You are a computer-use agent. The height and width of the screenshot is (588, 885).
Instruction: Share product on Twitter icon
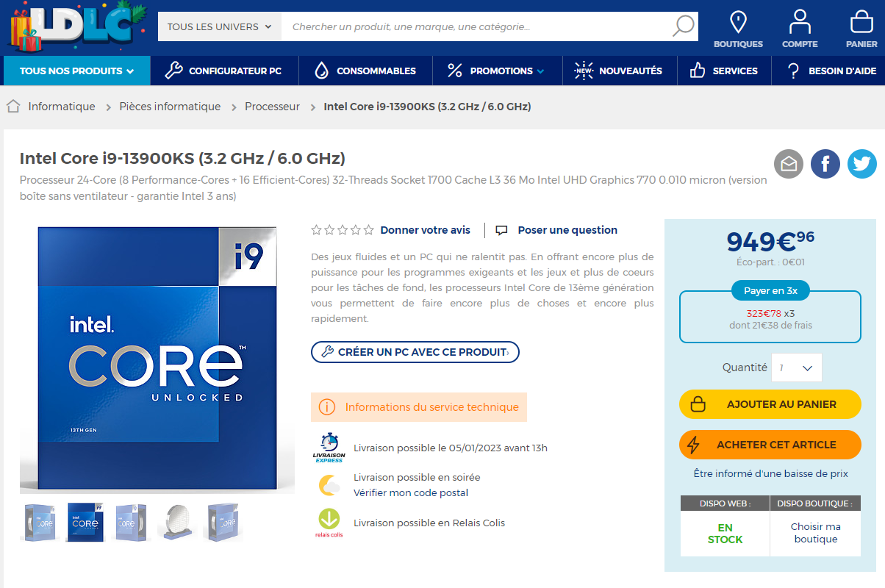(x=862, y=164)
